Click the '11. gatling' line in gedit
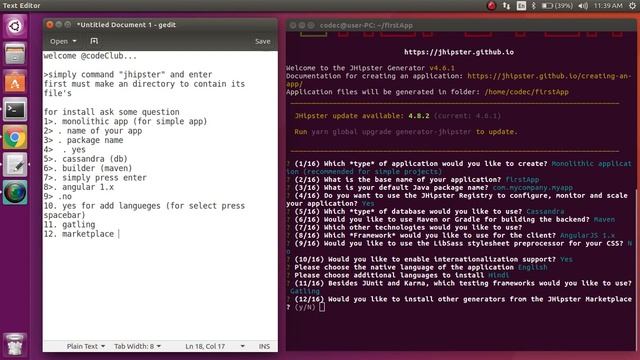Viewport: 640px width, 360px height. 69,224
